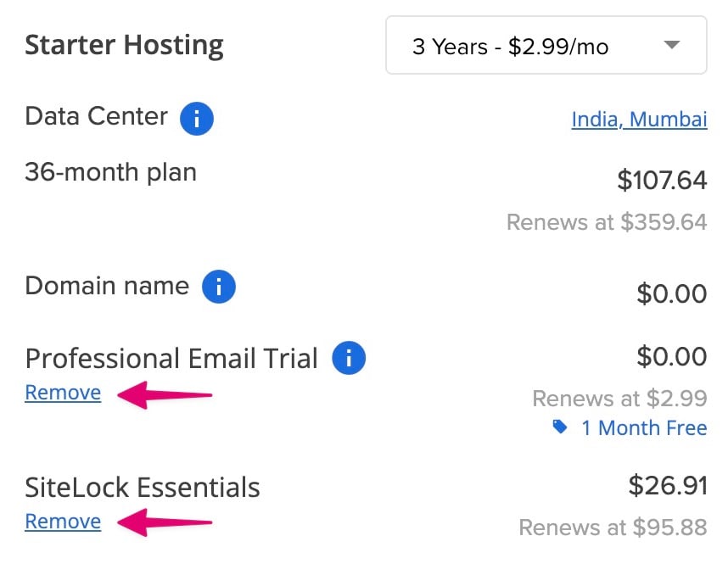Viewport: 728px width, 575px height.
Task: Click the Renews at $359.64 note
Action: (x=606, y=222)
